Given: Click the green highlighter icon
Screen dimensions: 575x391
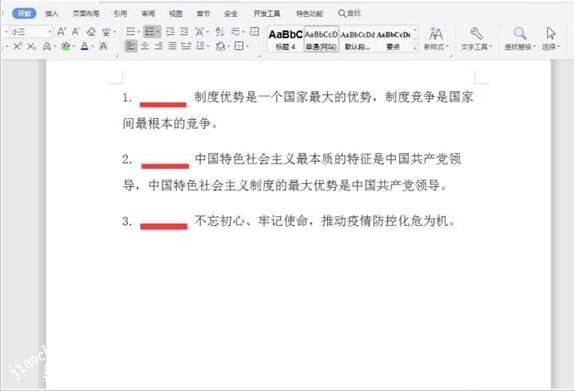Looking at the screenshot, I should (x=66, y=46).
